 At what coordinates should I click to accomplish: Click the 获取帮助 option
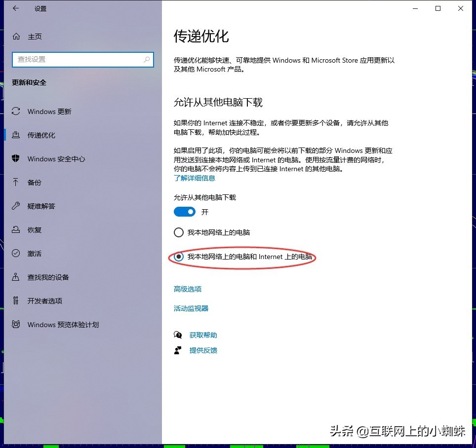point(202,335)
